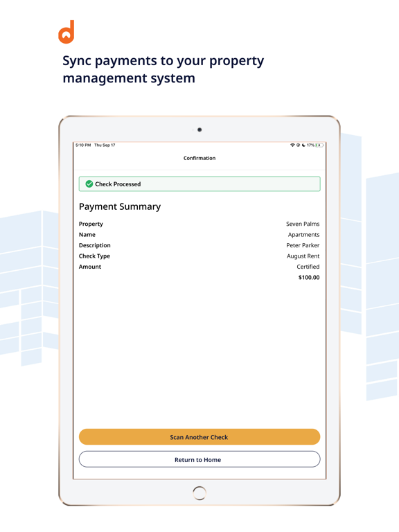
Task: Click the Peter Parker value
Action: click(303, 245)
